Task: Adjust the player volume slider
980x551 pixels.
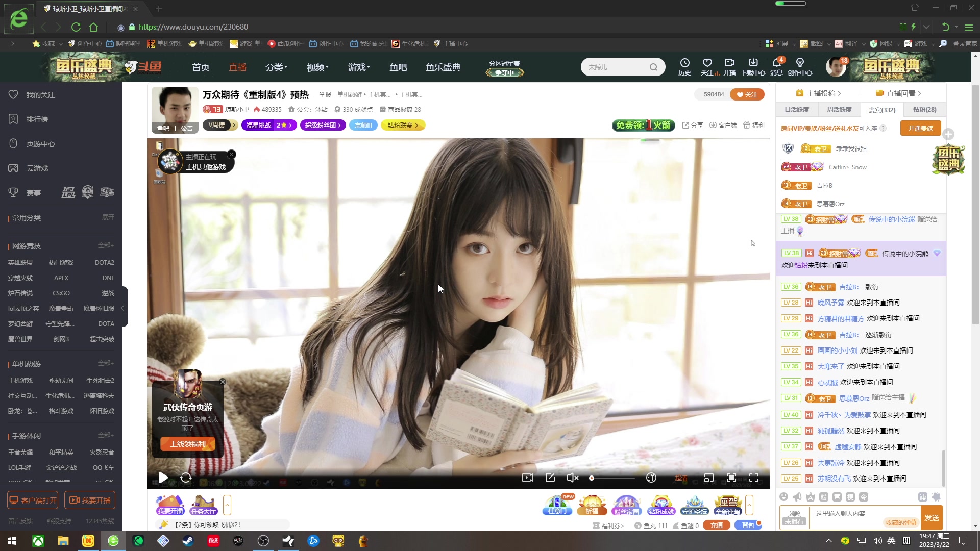Action: click(611, 478)
